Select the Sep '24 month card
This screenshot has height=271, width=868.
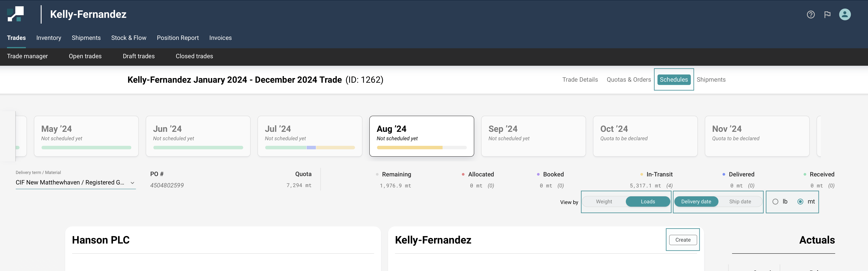(533, 136)
